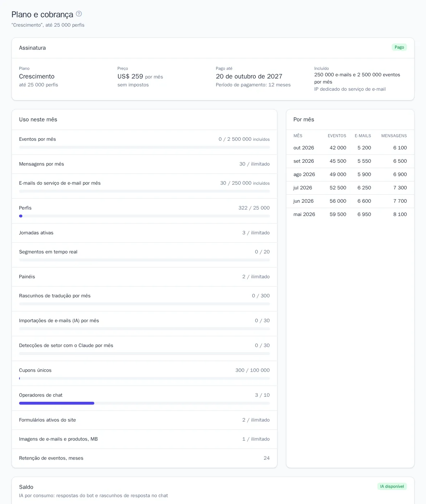The width and height of the screenshot is (426, 504).
Task: Click the Segmentos em tempo real progress bar
Action: (x=144, y=260)
